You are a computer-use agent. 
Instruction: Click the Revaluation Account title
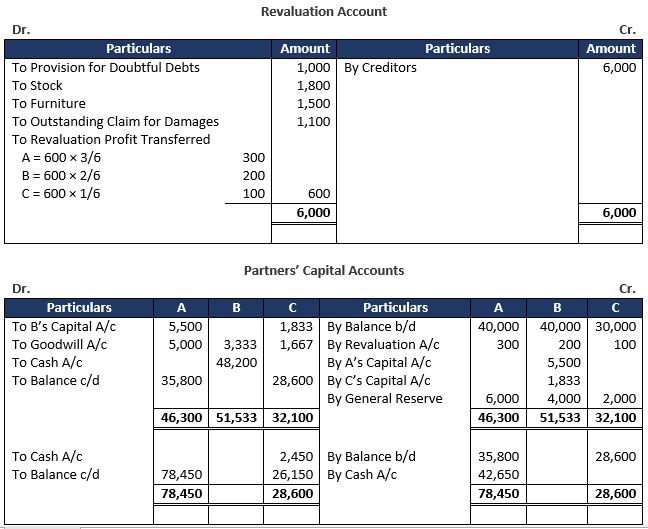point(324,12)
